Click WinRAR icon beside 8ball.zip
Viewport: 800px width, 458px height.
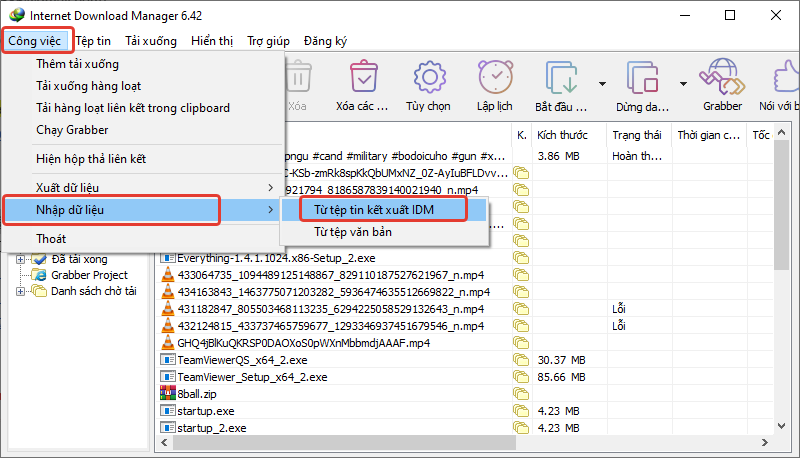pyautogui.click(x=167, y=393)
